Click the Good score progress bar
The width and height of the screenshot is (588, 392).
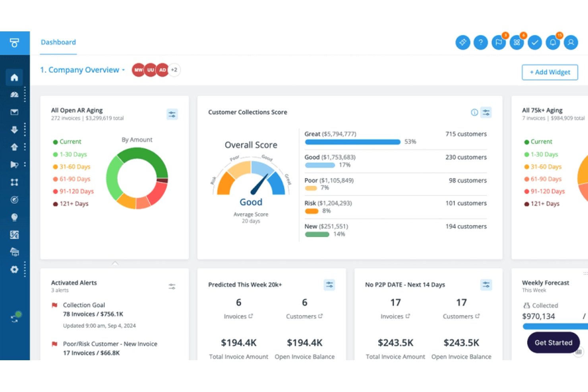point(320,165)
